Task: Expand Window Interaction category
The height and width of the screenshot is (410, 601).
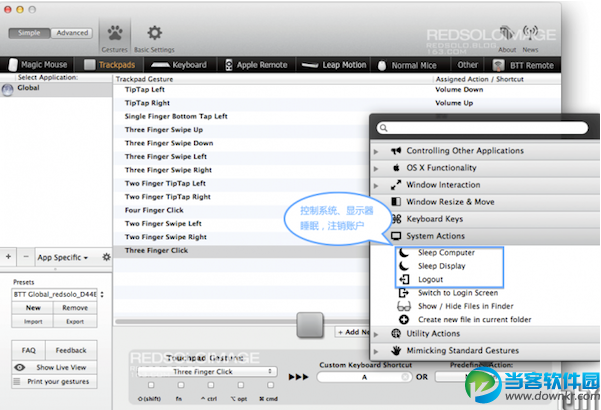Action: coord(376,185)
